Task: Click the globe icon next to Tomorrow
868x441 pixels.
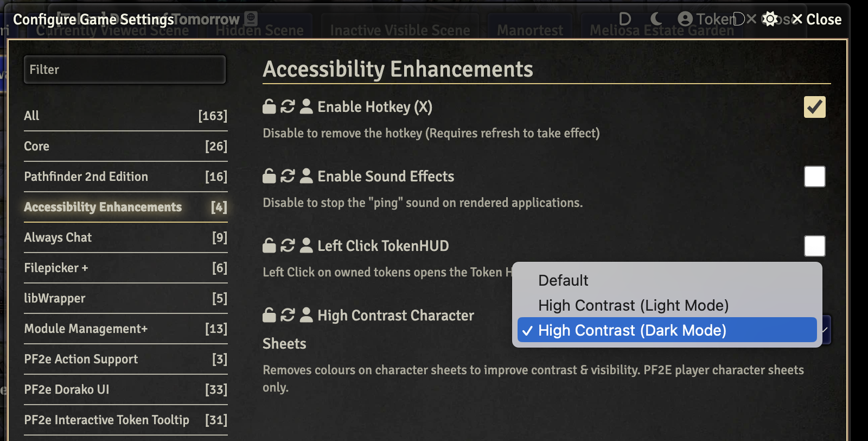Action: coord(250,17)
